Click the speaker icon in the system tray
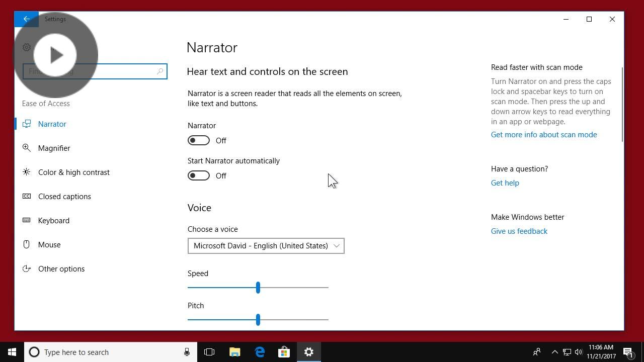 pos(579,352)
